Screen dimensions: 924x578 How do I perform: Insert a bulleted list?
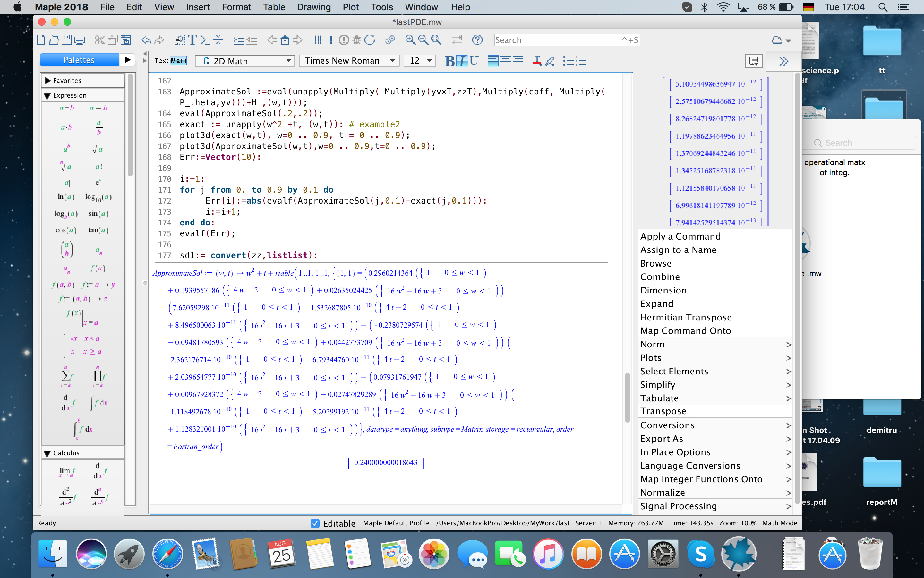pos(568,61)
